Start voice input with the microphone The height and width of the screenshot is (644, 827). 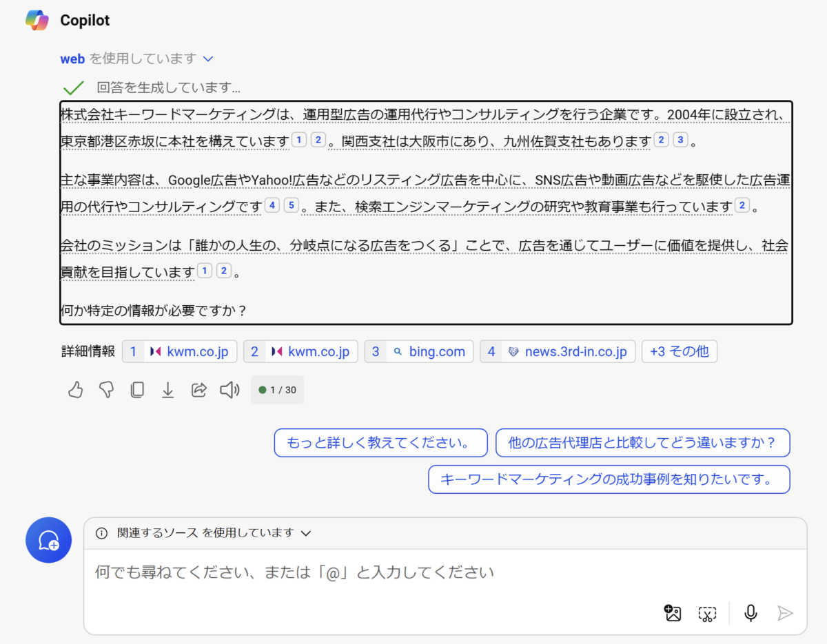751,613
